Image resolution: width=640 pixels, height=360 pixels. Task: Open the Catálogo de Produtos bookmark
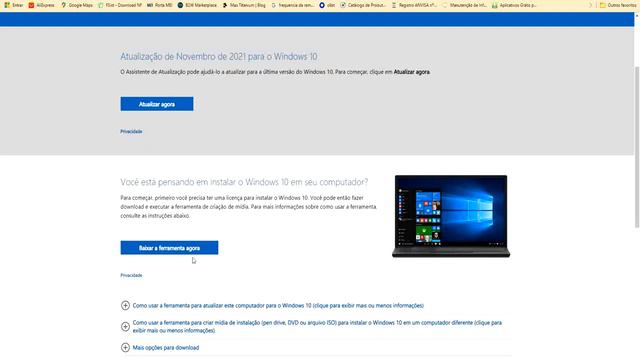[363, 5]
